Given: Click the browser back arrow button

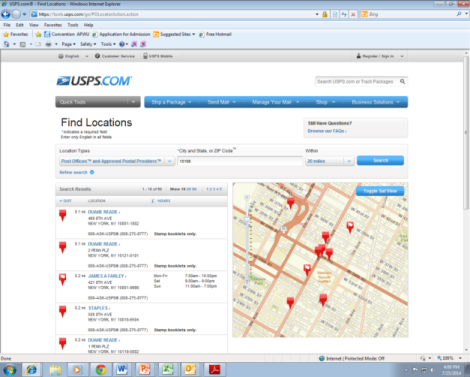Looking at the screenshot, I should [x=6, y=14].
